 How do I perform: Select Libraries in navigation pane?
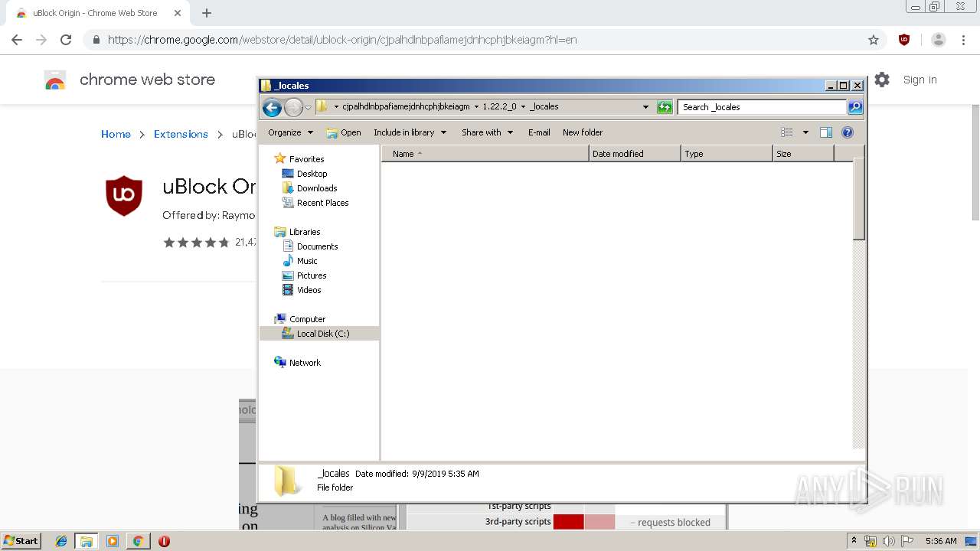click(x=297, y=232)
